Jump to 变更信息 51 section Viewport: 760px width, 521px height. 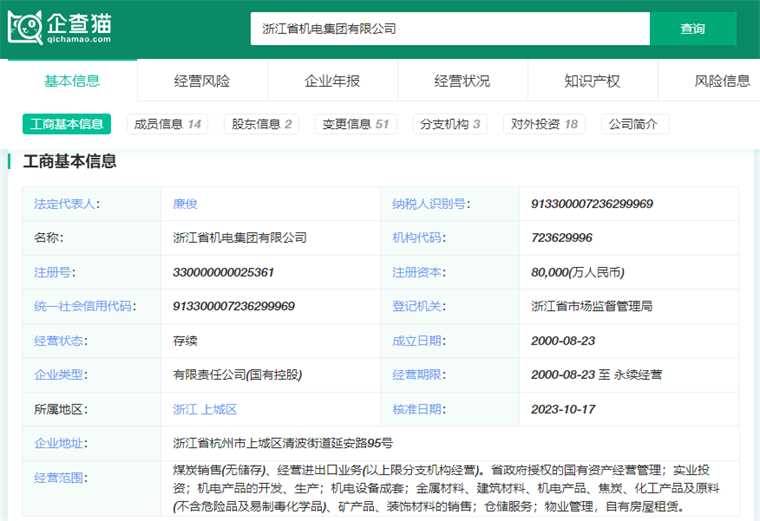coord(356,124)
